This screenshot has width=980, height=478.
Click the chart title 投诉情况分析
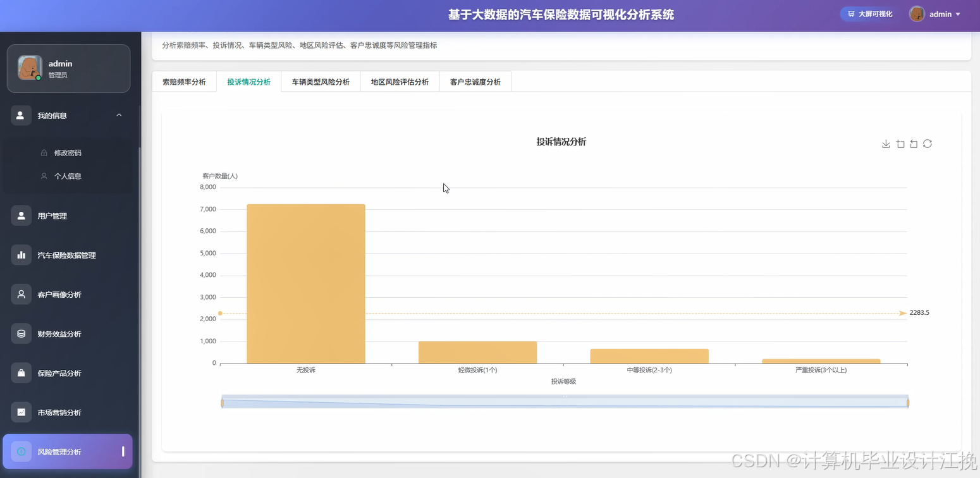click(x=561, y=142)
